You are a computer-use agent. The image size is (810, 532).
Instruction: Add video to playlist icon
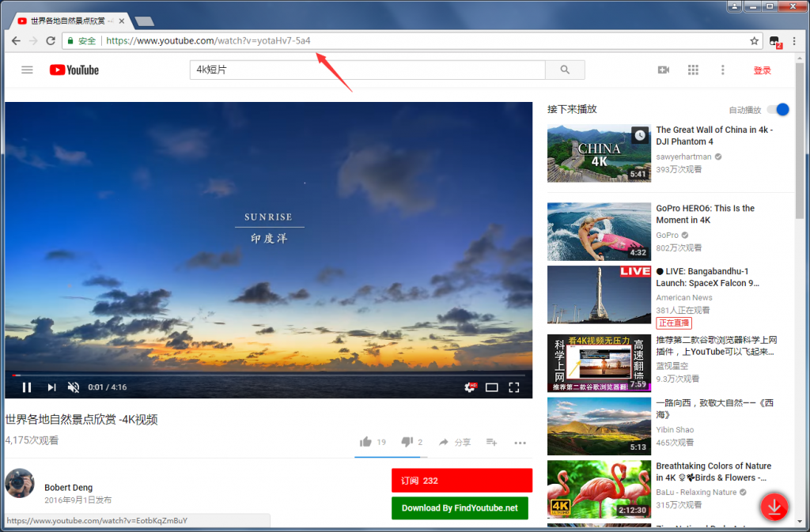coord(491,442)
